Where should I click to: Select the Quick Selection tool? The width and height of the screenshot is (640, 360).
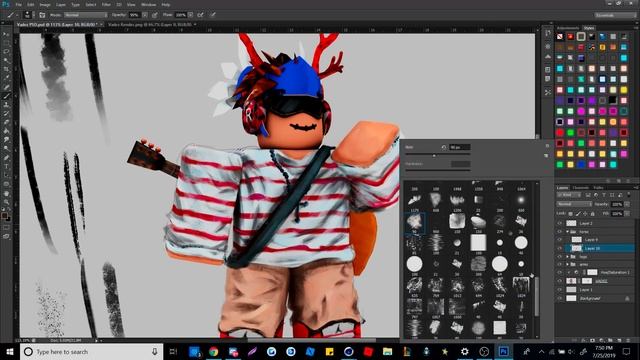(x=6, y=60)
